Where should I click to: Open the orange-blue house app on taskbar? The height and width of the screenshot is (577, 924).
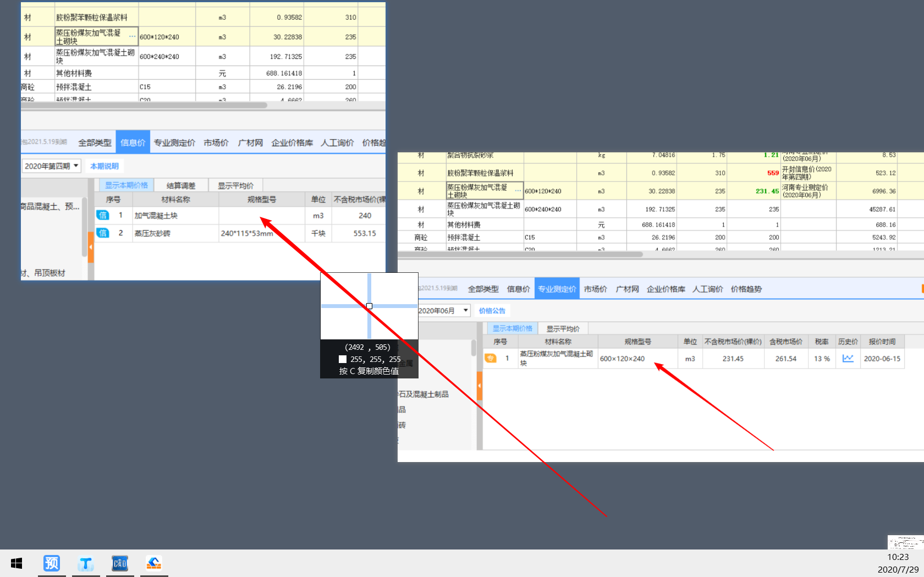click(154, 563)
